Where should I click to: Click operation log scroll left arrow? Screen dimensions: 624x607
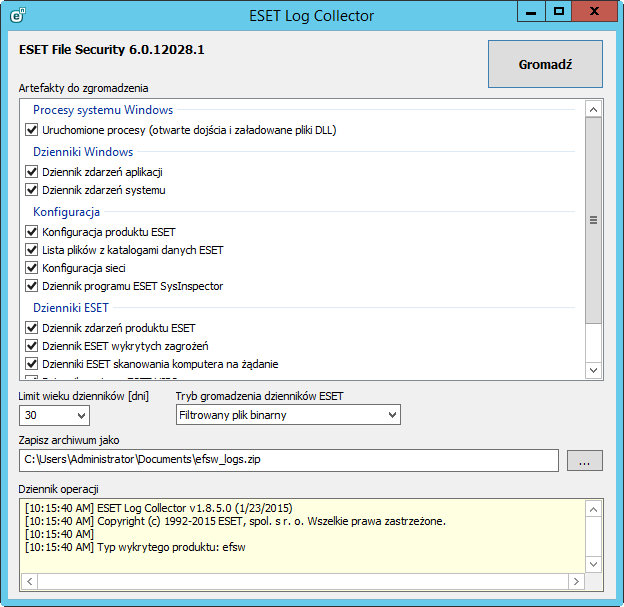click(30, 582)
